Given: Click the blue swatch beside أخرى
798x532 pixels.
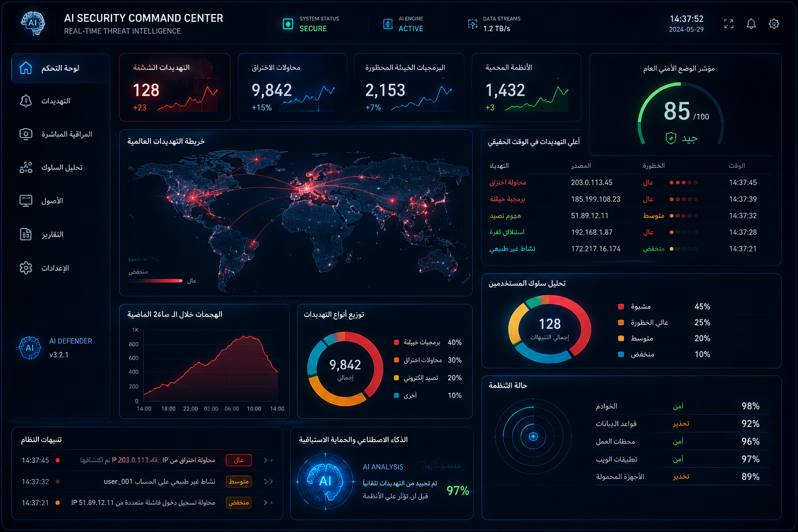Looking at the screenshot, I should click(x=396, y=395).
